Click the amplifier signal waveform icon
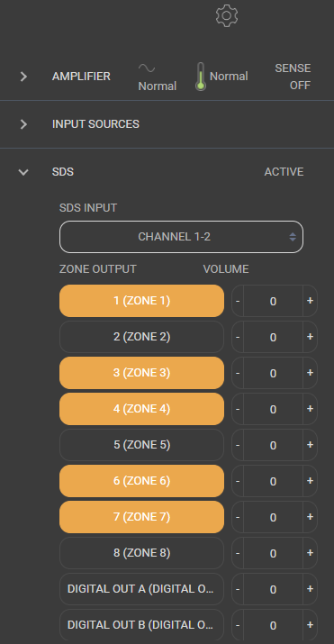The image size is (334, 644). click(x=147, y=68)
